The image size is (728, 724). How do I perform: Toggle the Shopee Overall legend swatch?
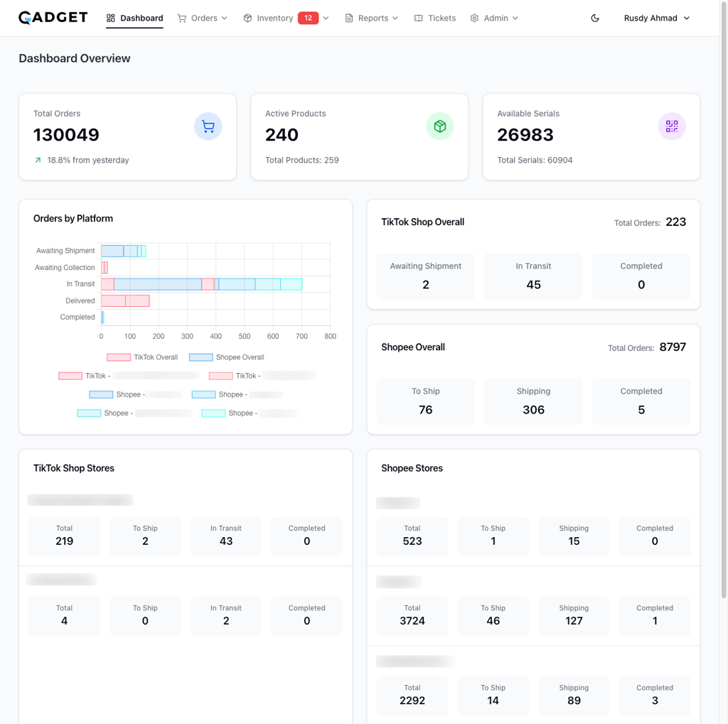[201, 357]
